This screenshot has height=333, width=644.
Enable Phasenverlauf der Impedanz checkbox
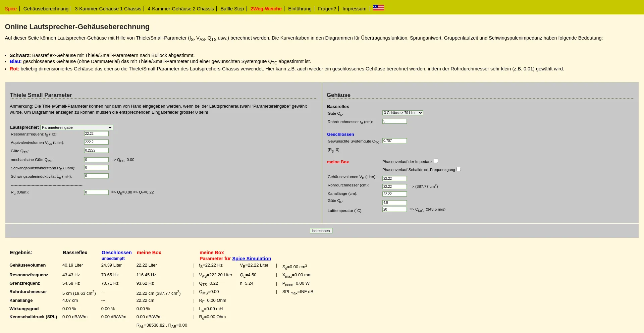(x=436, y=161)
